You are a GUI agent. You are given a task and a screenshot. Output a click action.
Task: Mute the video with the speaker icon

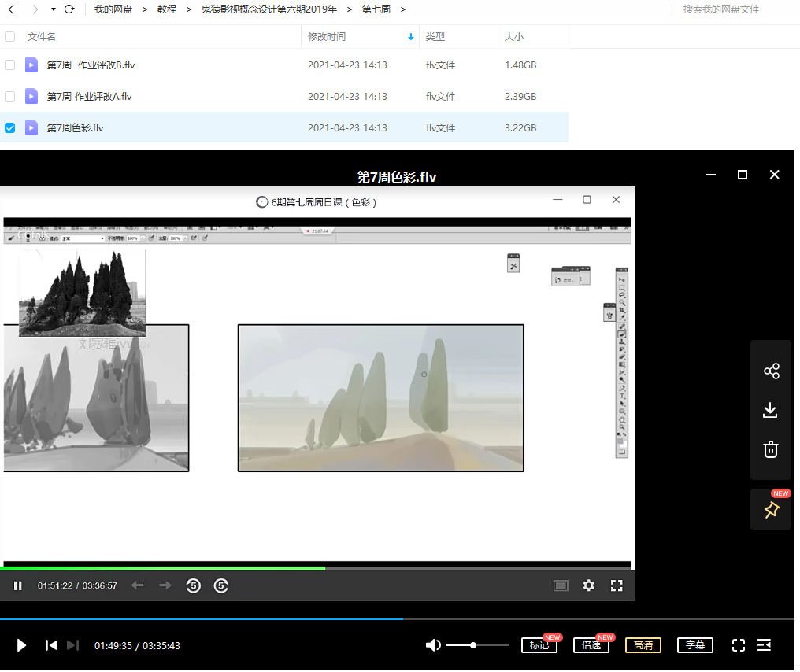pos(433,645)
